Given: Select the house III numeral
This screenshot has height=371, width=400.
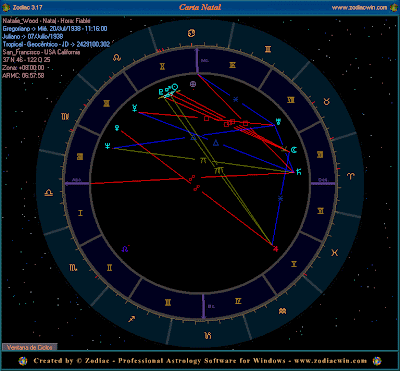Looking at the screenshot, I should point(168,303).
